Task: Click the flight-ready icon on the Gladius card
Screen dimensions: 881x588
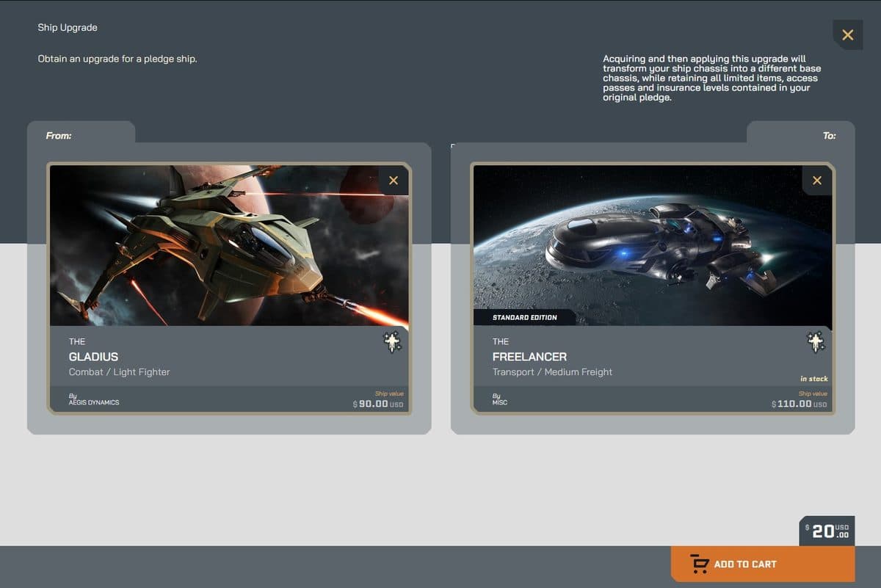Action: pyautogui.click(x=393, y=342)
